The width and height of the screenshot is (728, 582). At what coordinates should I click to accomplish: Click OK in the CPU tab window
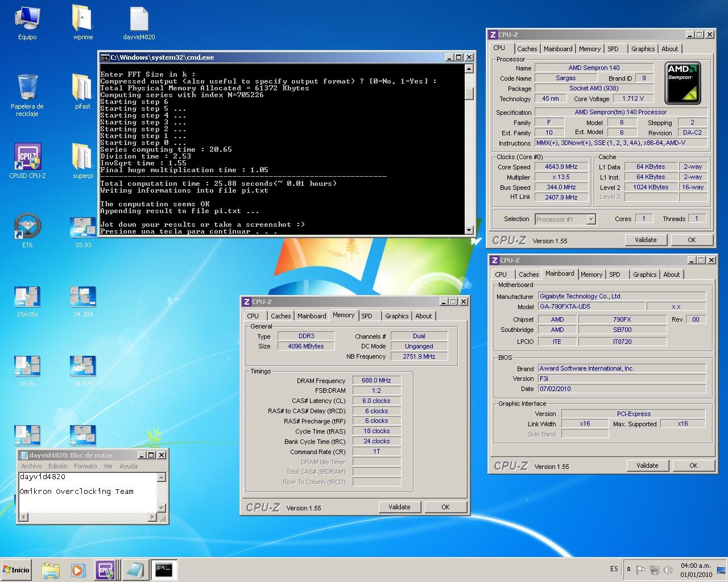[692, 240]
